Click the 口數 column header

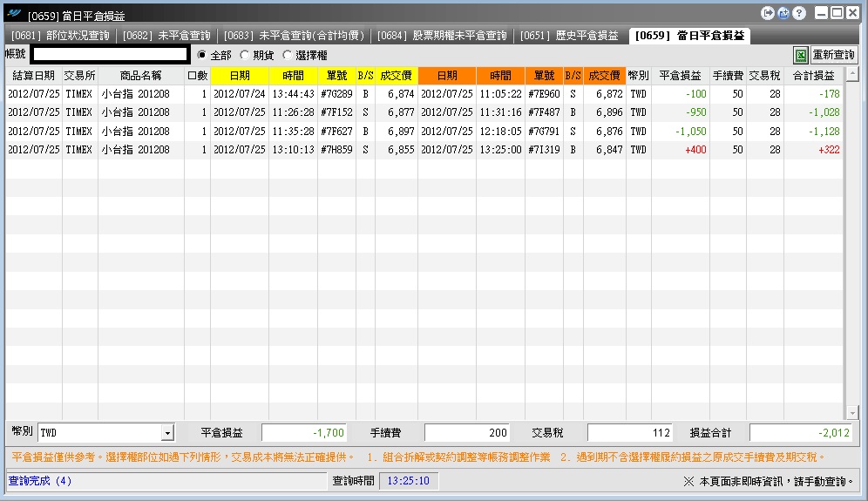[198, 76]
